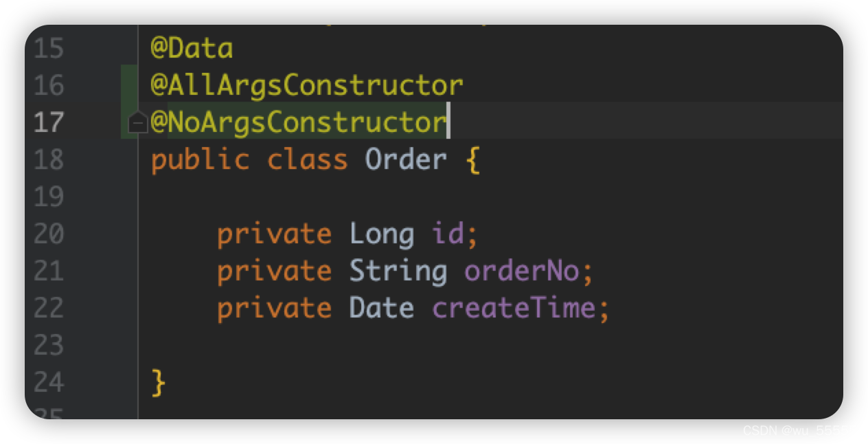The height and width of the screenshot is (444, 868).
Task: Click the class name Order
Action: click(406, 160)
